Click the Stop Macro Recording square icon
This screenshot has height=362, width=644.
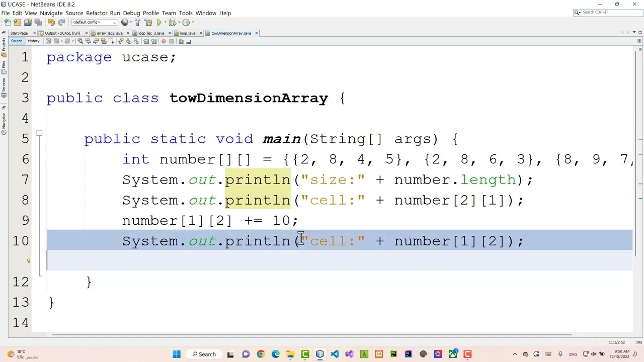click(171, 41)
